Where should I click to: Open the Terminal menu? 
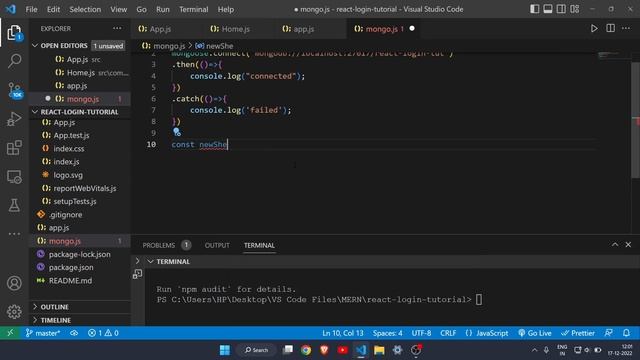pyautogui.click(x=193, y=9)
